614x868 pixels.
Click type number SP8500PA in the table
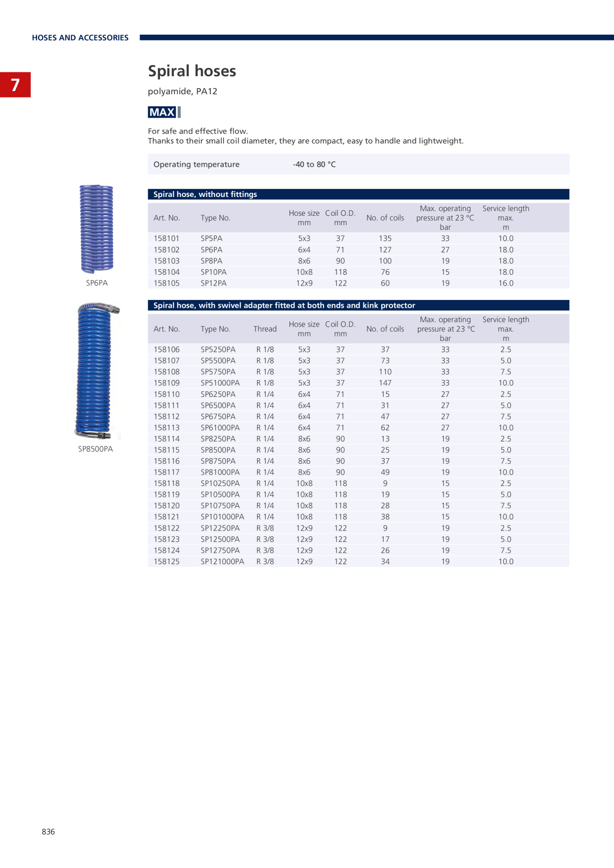pos(218,450)
